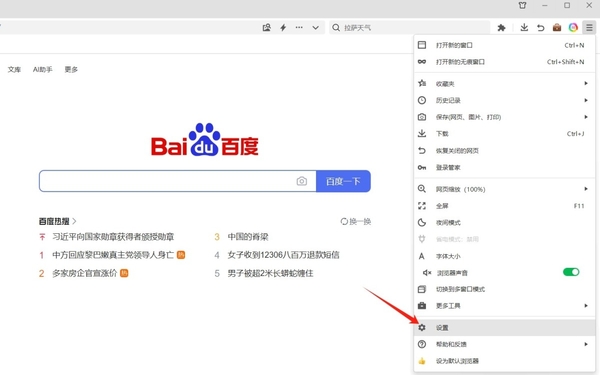
Task: Open 更多工具 menu entry
Action: pyautogui.click(x=504, y=306)
